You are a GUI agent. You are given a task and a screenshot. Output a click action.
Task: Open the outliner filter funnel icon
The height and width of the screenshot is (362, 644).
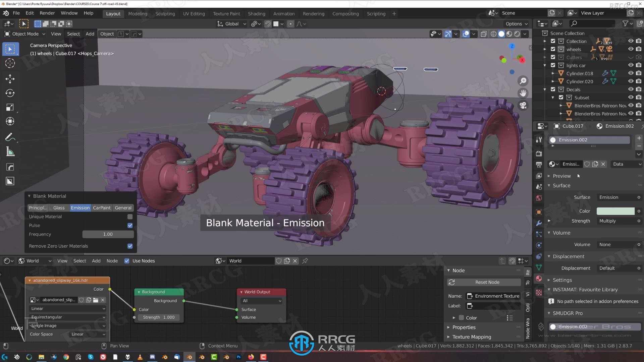pyautogui.click(x=625, y=23)
